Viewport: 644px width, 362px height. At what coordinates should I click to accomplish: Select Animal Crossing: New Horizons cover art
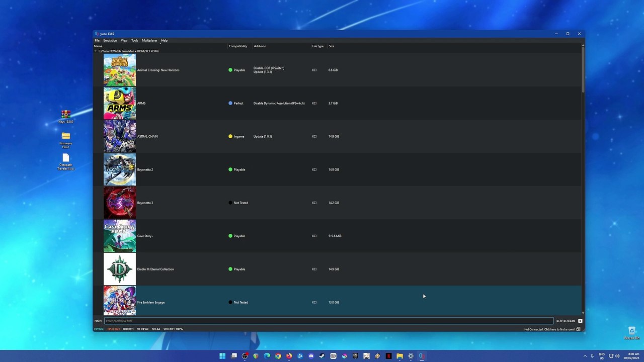pyautogui.click(x=120, y=70)
